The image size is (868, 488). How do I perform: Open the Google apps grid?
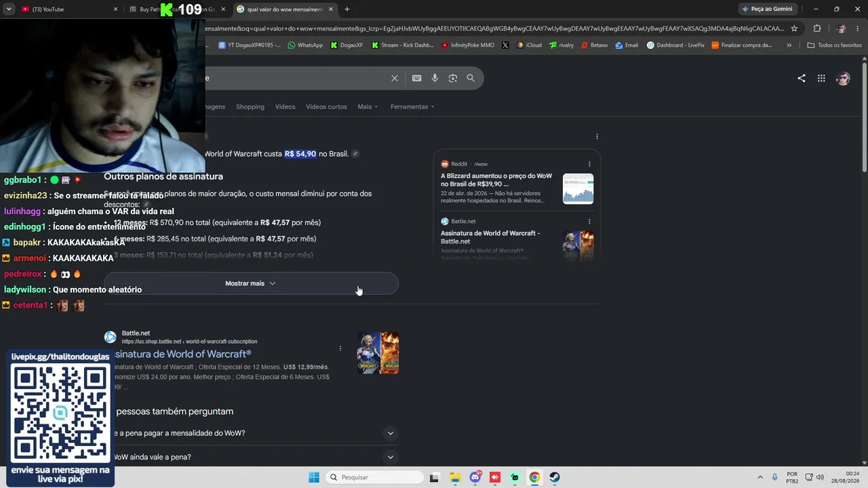821,78
